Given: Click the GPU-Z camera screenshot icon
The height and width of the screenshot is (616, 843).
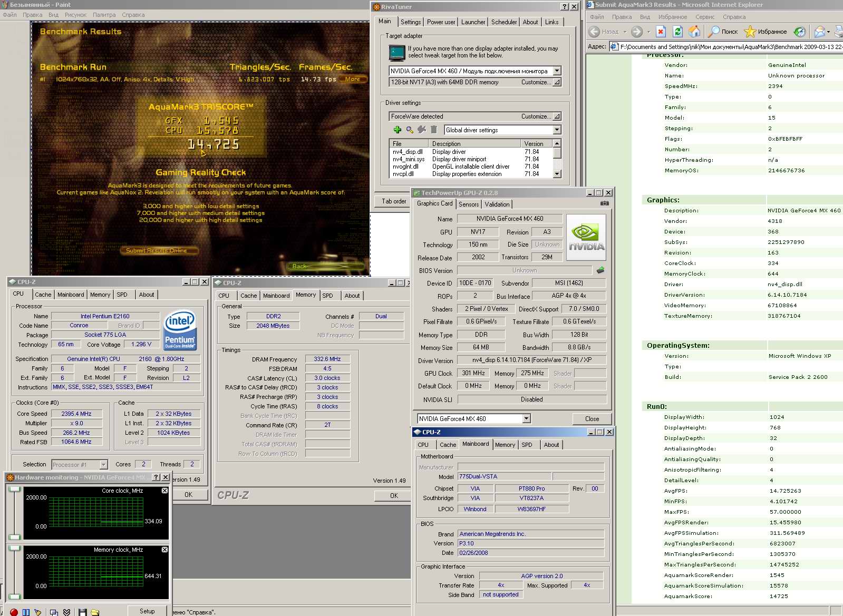Looking at the screenshot, I should click(605, 203).
